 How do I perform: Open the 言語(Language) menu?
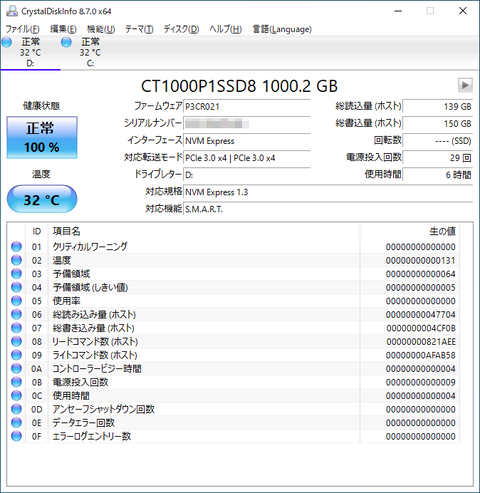(x=282, y=29)
